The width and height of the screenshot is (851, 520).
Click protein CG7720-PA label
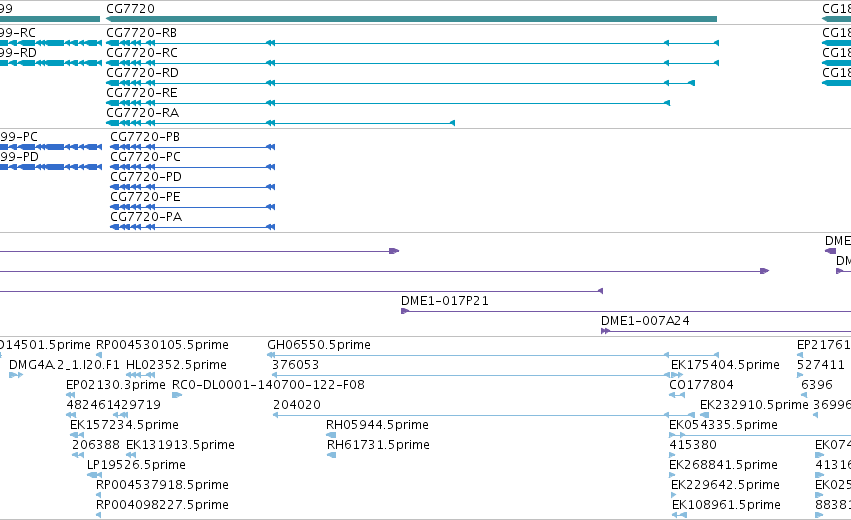(146, 217)
